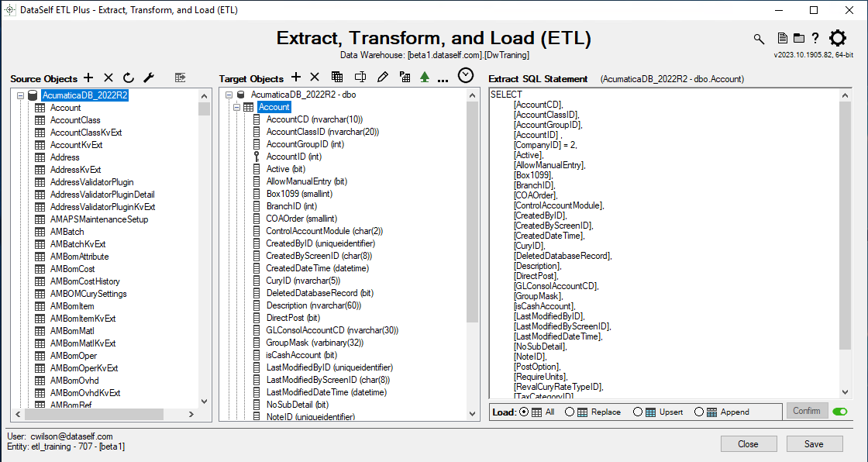
Task: Select AMBomCost table in Source Objects
Action: [72, 269]
